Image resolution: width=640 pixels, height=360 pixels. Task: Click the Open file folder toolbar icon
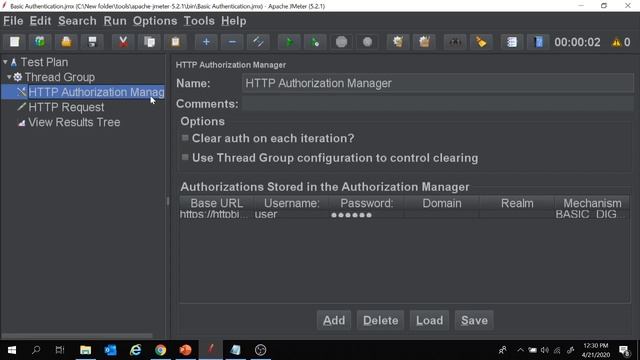[66, 42]
